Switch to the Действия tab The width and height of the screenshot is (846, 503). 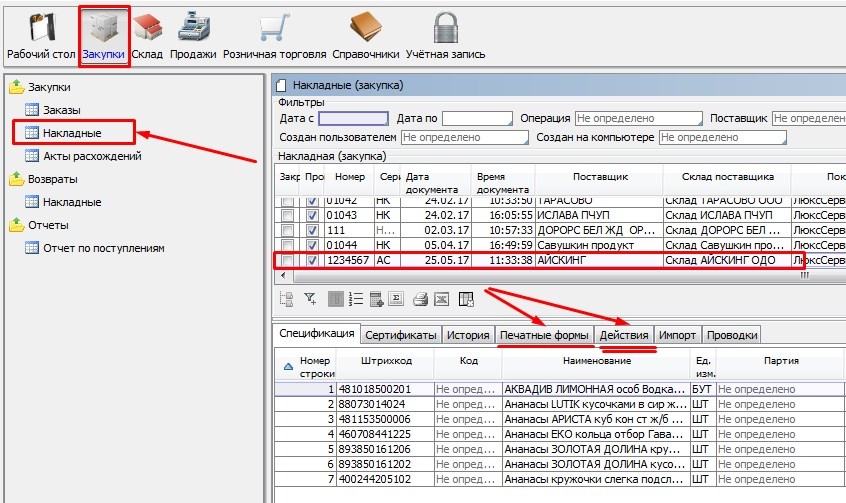(624, 335)
